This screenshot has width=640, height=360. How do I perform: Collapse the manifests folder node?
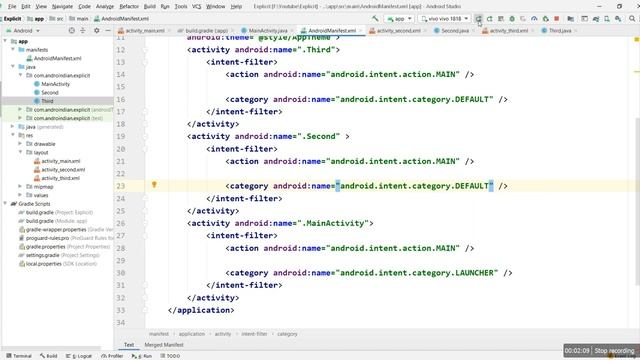tap(13, 50)
